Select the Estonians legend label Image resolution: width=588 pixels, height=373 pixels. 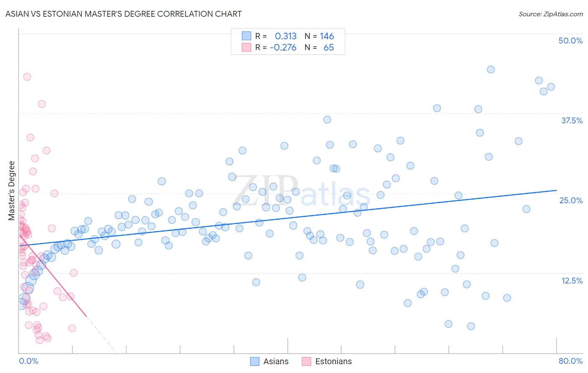click(x=333, y=361)
